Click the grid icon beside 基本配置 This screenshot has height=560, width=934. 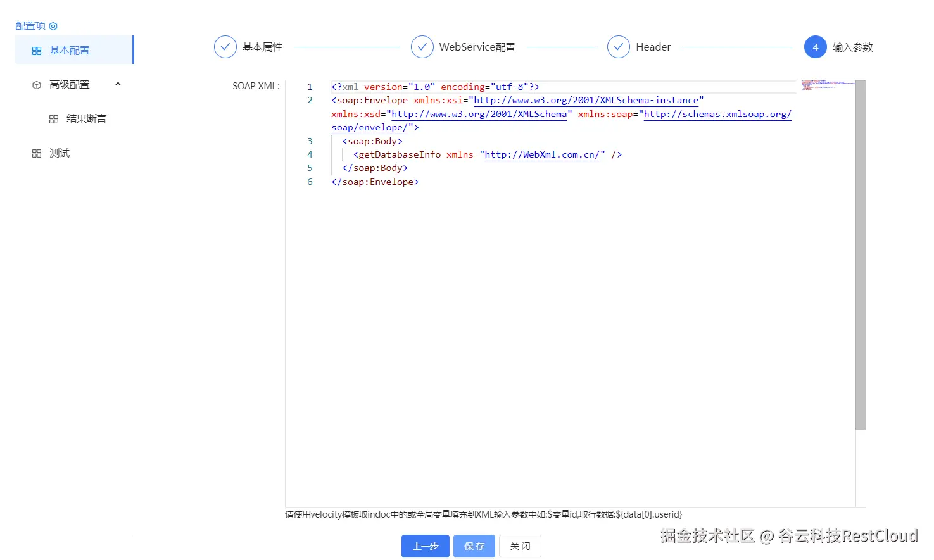tap(37, 51)
